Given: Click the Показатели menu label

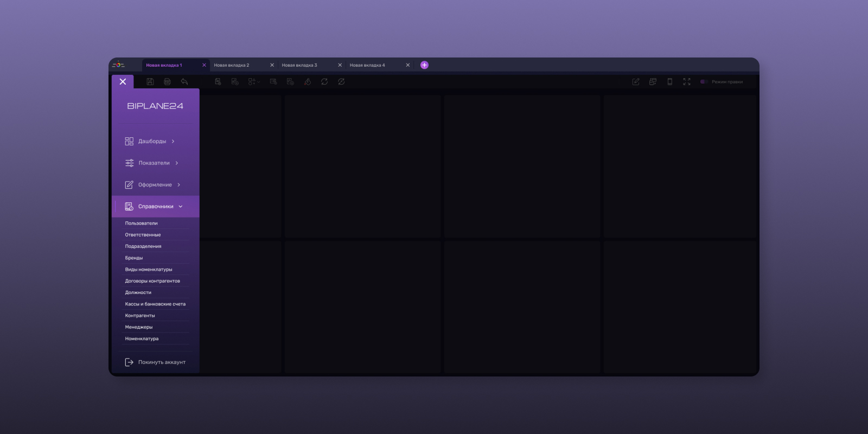Looking at the screenshot, I should [x=154, y=163].
